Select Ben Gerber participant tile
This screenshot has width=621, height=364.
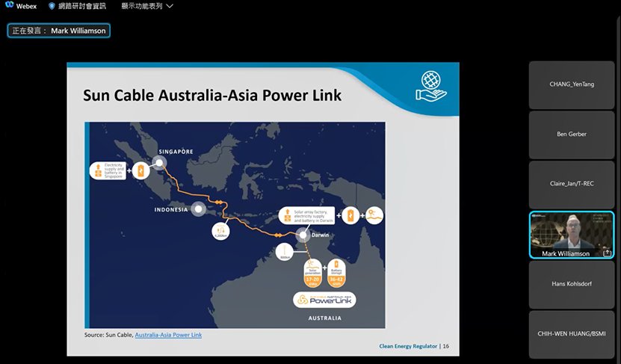[572, 135]
